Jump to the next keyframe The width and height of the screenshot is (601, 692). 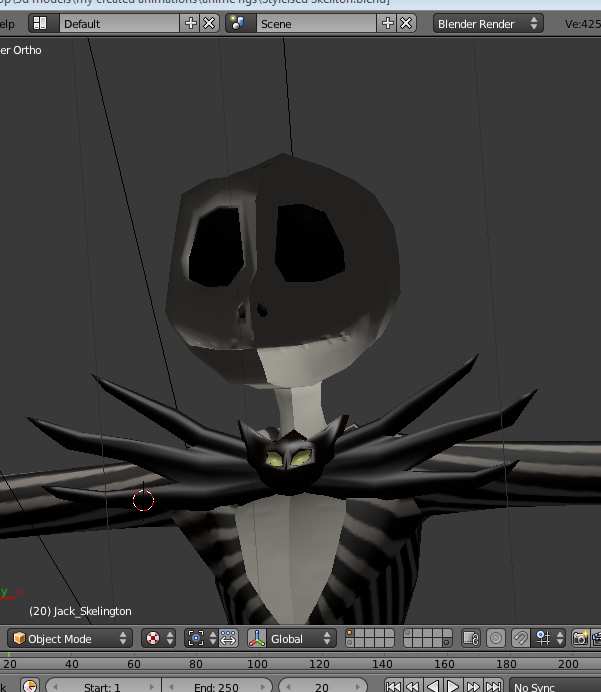pyautogui.click(x=473, y=687)
